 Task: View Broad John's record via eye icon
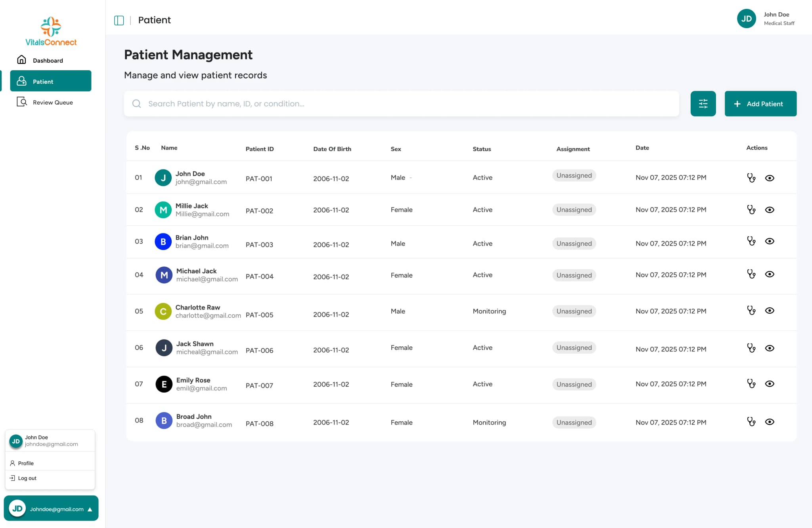coord(769,422)
